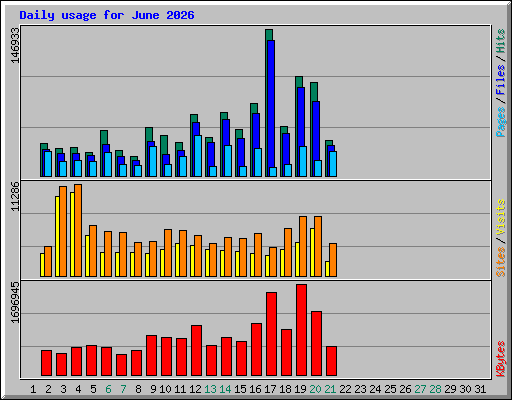Viewport: 512px width, 400px height.
Task: Click green weekend day label 20
Action: 315,389
